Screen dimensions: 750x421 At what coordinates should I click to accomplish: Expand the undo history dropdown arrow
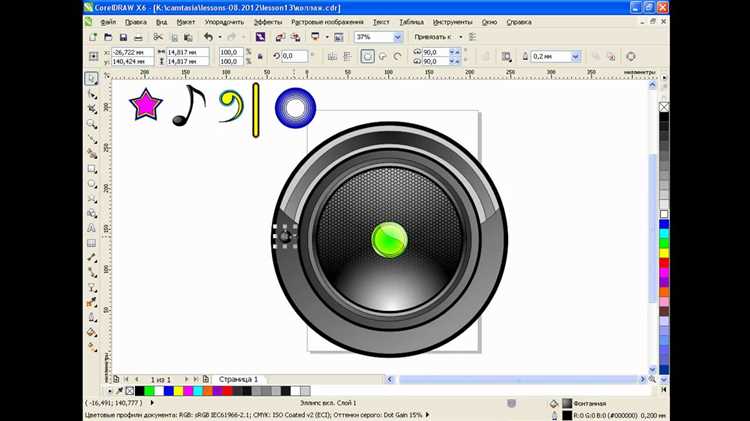pyautogui.click(x=220, y=37)
